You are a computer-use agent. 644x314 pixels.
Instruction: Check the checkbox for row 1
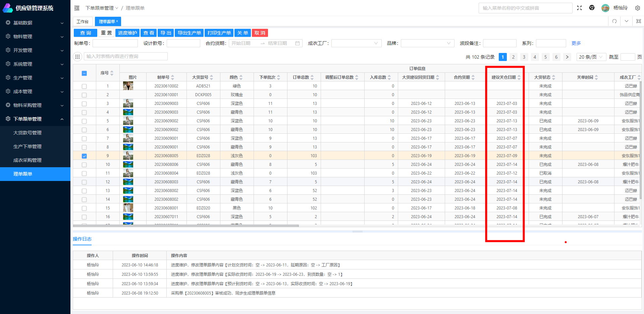pos(84,86)
